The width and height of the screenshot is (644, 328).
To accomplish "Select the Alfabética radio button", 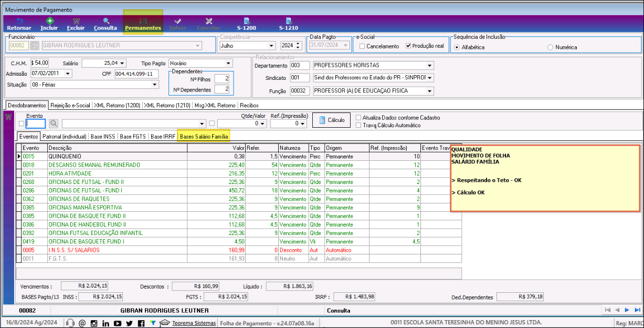I will 457,47.
